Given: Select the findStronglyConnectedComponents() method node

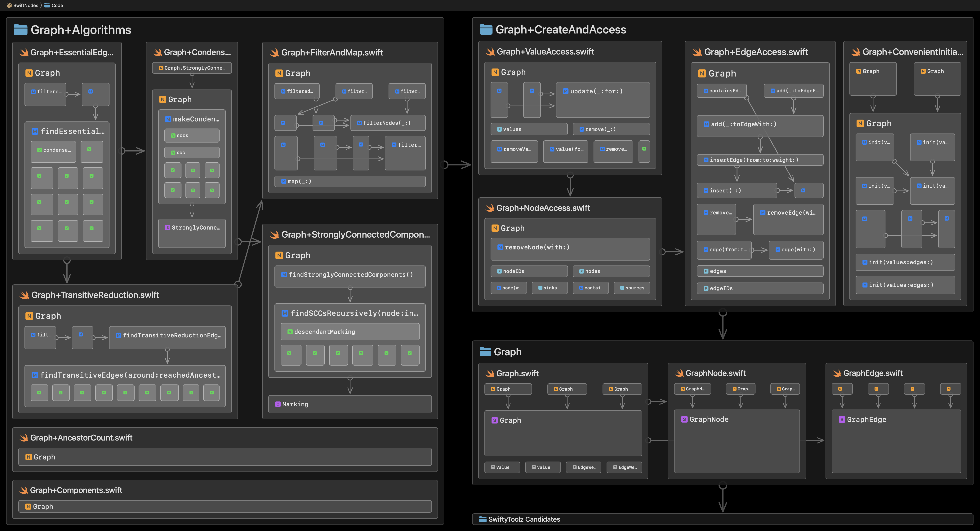Looking at the screenshot, I should [350, 275].
